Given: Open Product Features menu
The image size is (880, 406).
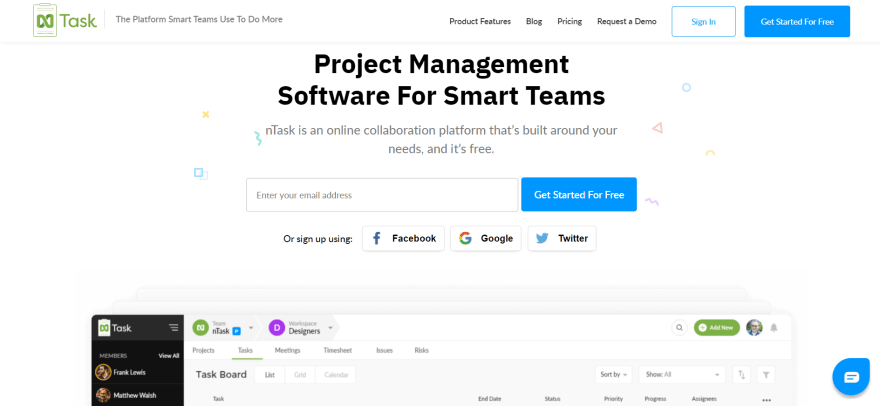Looking at the screenshot, I should tap(480, 21).
